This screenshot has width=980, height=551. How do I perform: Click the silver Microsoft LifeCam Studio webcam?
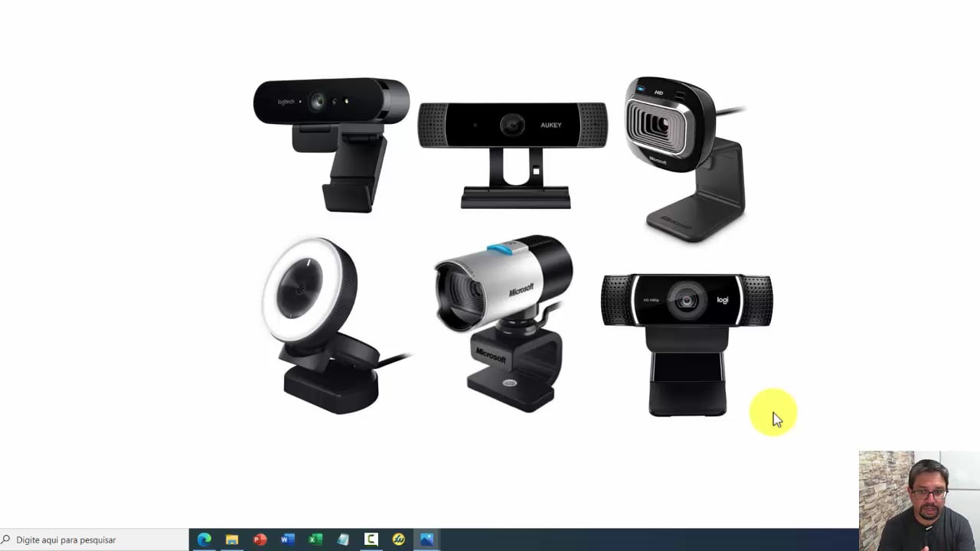pos(504,323)
